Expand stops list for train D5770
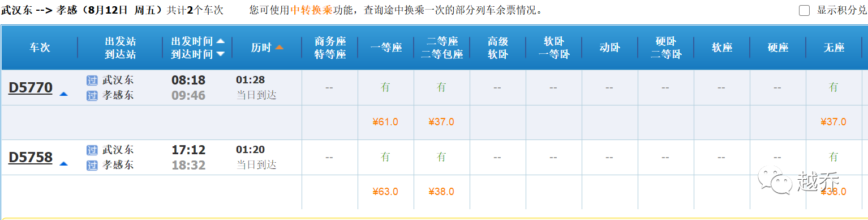Screen dimensions: 868x220 click(x=63, y=94)
